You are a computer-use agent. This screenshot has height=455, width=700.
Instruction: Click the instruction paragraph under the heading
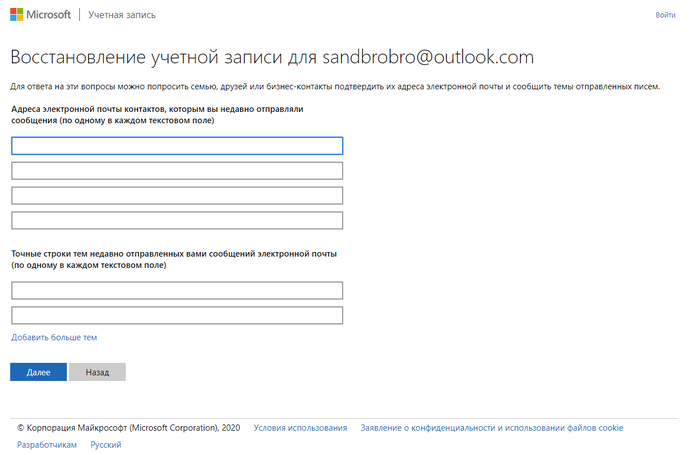335,87
